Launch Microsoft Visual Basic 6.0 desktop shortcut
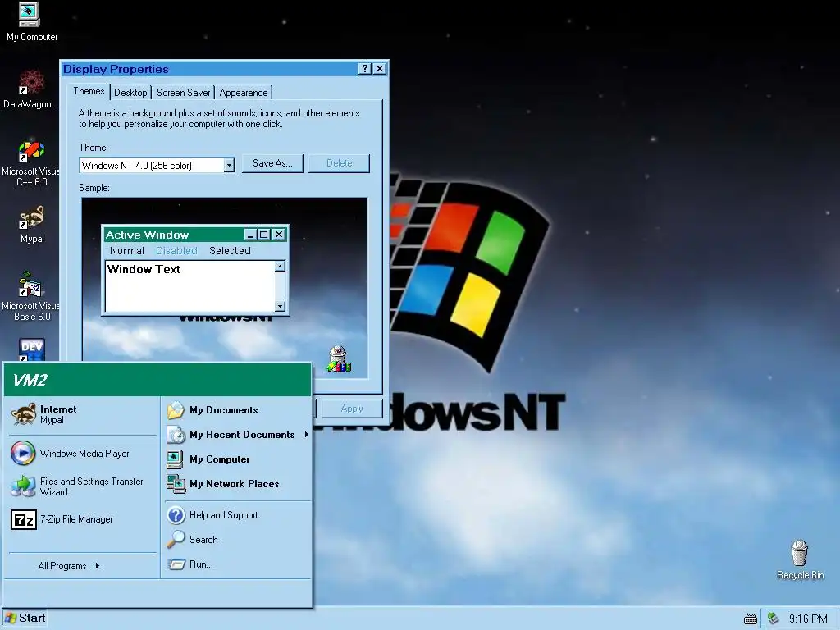 (31, 296)
